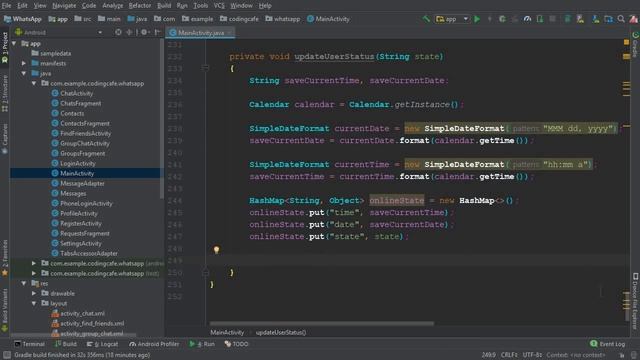Viewport: 640px width, 360px height.
Task: Toggle the Gradle side panel
Action: [635, 45]
